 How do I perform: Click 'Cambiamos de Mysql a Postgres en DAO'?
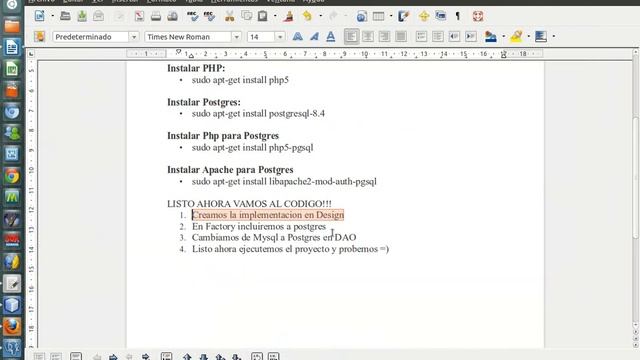[x=274, y=237]
